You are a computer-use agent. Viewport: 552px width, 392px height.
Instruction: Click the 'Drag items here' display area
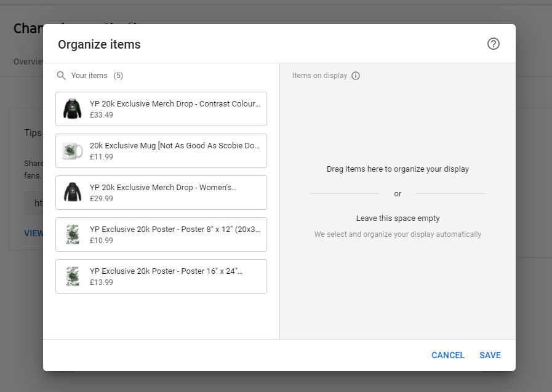point(398,169)
